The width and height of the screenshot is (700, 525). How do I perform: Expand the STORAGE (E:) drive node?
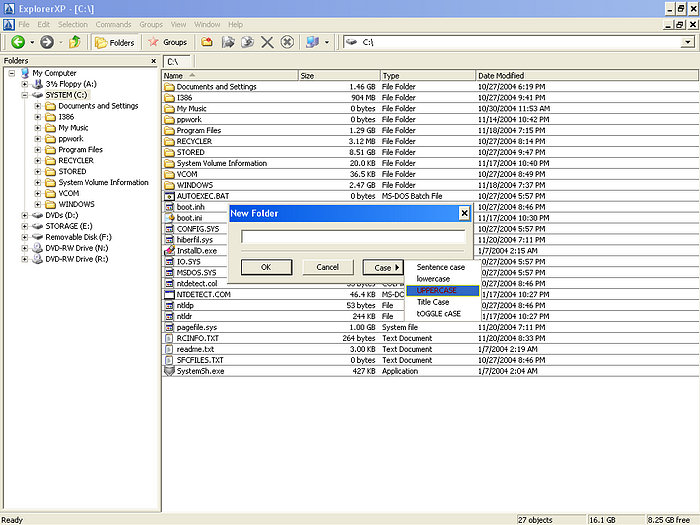[25, 226]
